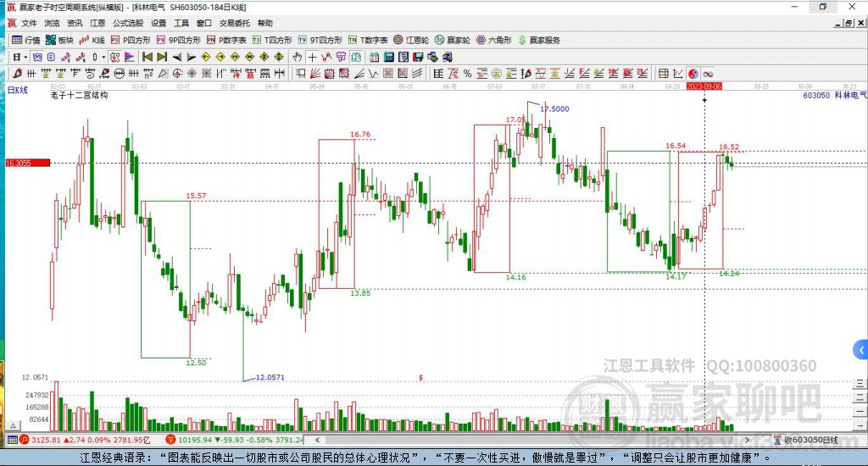This screenshot has height=466, width=868.
Task: Click the red floppy save icon
Action: click(418, 57)
